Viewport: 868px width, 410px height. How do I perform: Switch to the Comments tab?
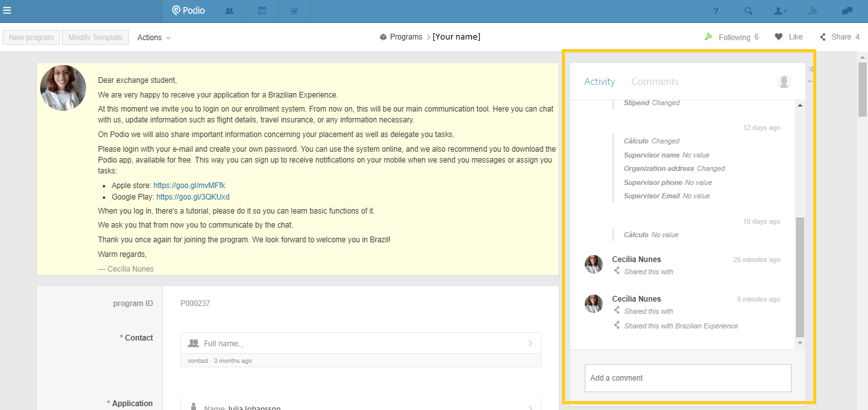click(655, 82)
